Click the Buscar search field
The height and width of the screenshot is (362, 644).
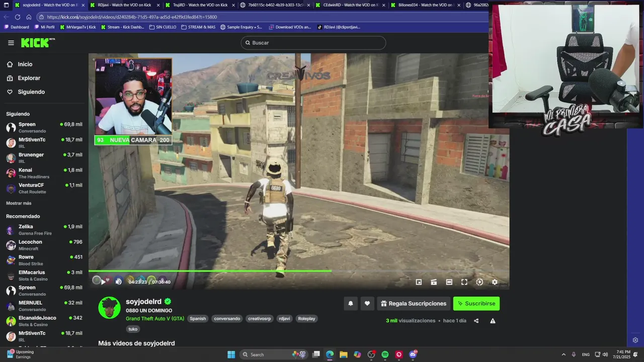click(x=313, y=43)
